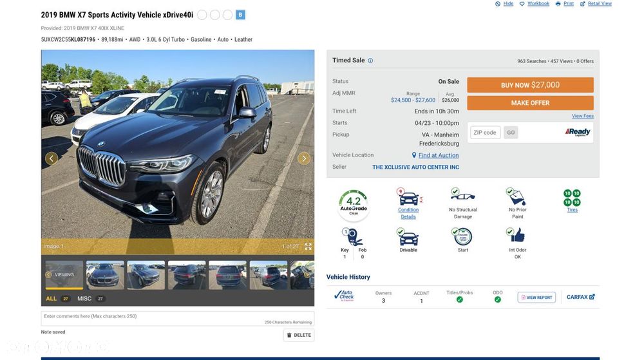The height and width of the screenshot is (360, 644).
Task: Select the fourth thumbnail photo
Action: point(187,274)
